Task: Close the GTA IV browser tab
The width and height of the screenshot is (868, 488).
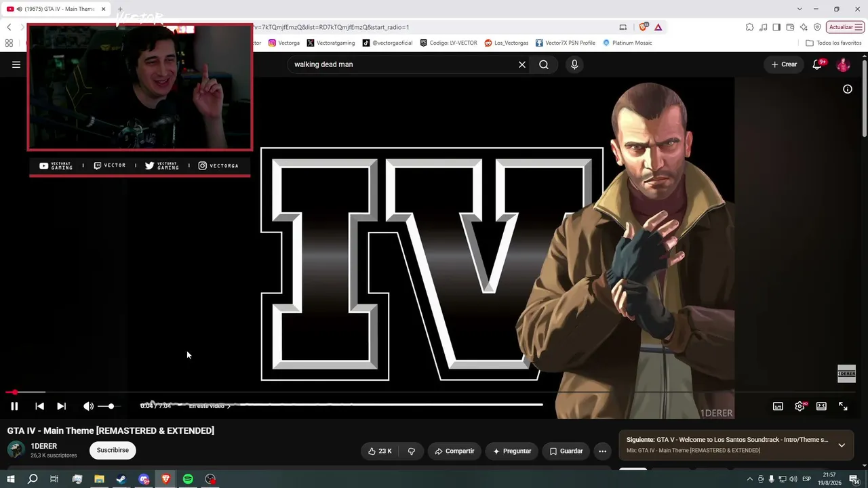Action: pos(103,9)
